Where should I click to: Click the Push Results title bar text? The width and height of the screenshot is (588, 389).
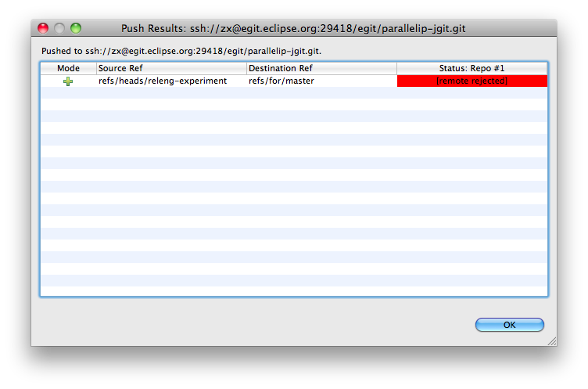point(293,28)
